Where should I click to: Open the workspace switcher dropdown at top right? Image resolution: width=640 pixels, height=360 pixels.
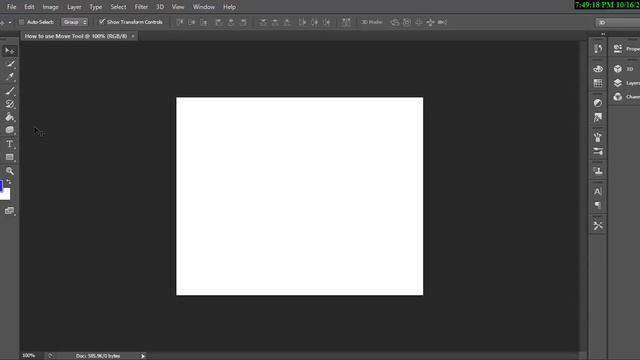(x=618, y=22)
